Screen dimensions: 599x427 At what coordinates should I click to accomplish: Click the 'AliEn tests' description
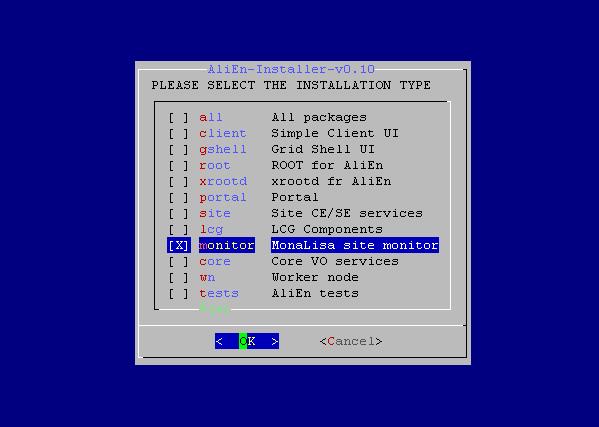pos(315,294)
